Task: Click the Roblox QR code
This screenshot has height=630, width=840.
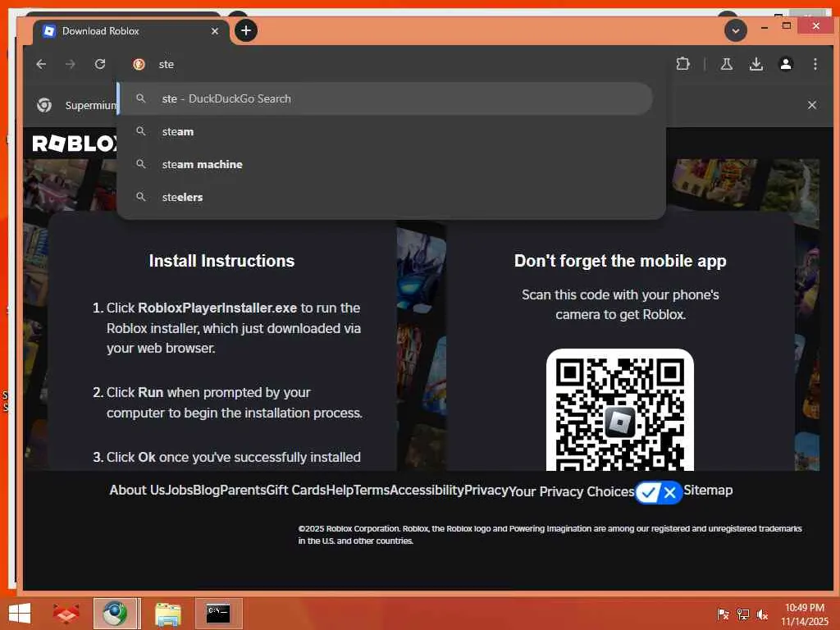Action: [x=620, y=410]
